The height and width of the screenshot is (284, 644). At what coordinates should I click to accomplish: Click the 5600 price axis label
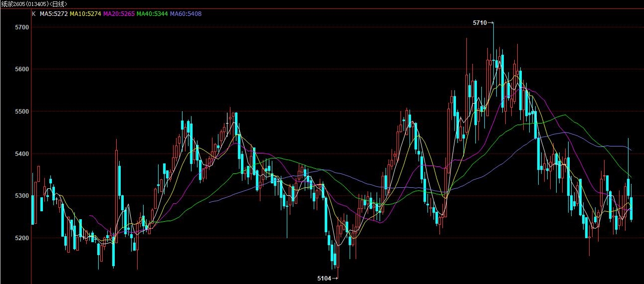(x=22, y=69)
